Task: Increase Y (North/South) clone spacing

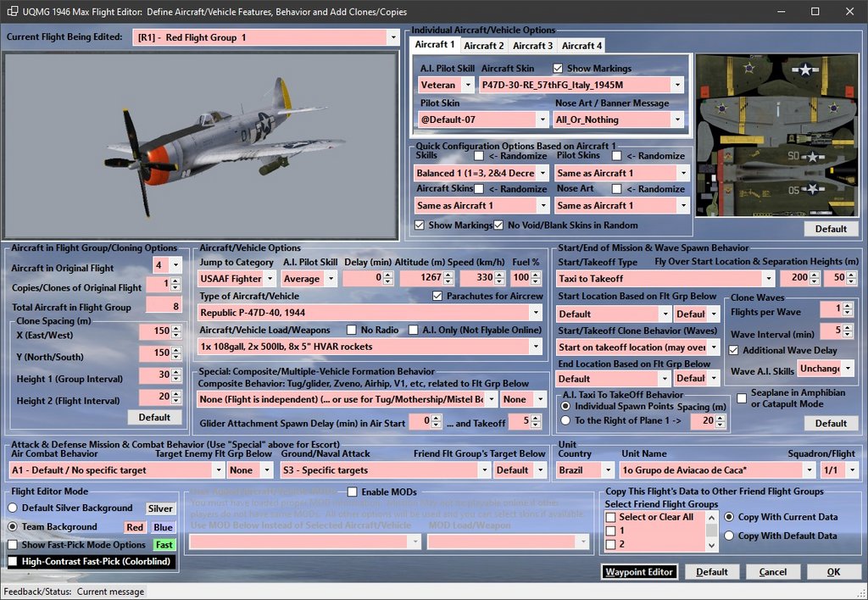Action: 176,349
